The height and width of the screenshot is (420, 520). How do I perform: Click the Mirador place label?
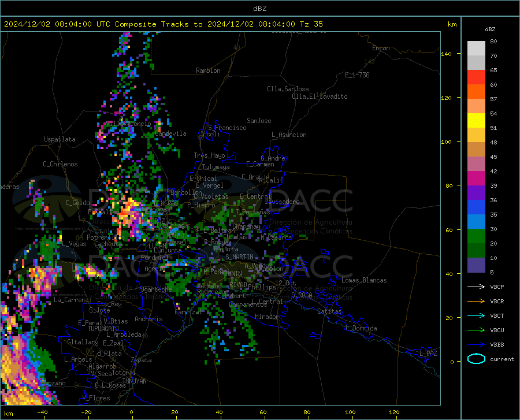pos(266,317)
